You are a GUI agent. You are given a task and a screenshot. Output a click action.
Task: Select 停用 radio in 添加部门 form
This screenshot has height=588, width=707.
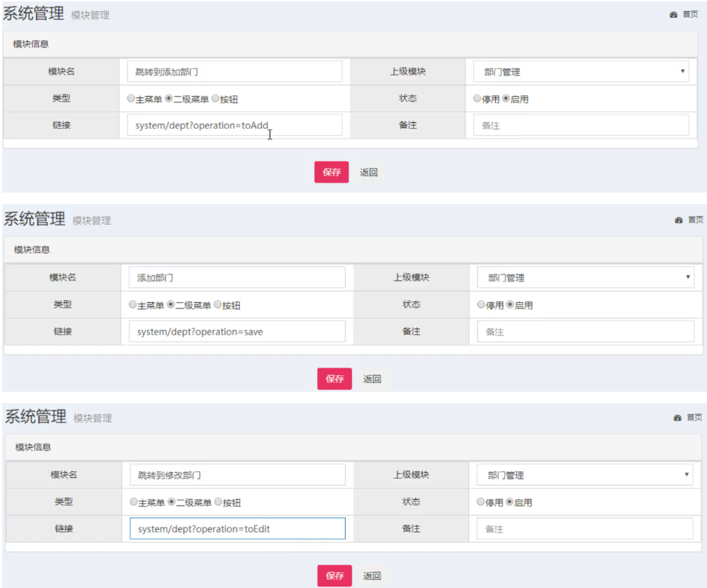[481, 304]
